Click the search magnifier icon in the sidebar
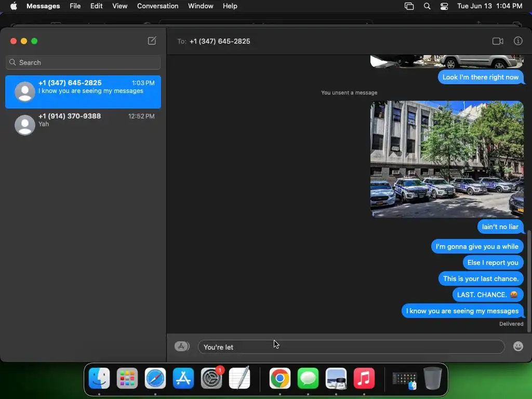 tap(12, 62)
